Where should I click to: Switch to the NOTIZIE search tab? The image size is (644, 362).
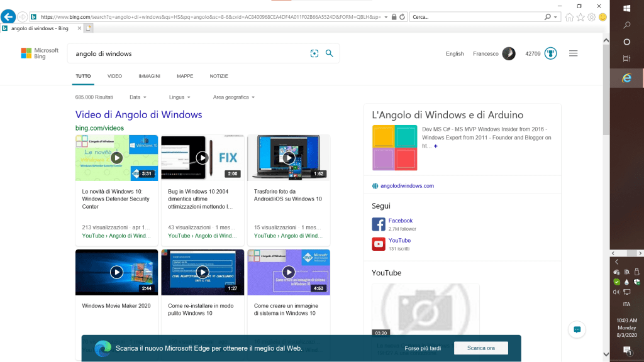coord(219,76)
